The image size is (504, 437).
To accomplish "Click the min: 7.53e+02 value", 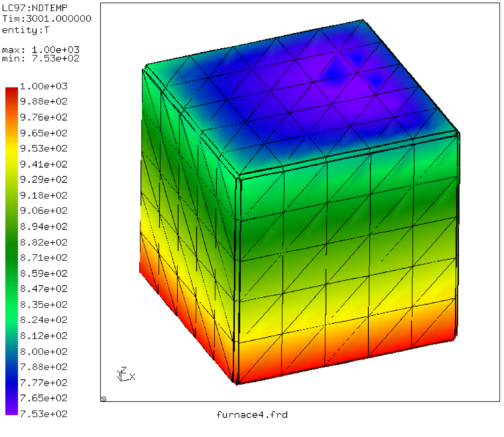I will point(41,58).
